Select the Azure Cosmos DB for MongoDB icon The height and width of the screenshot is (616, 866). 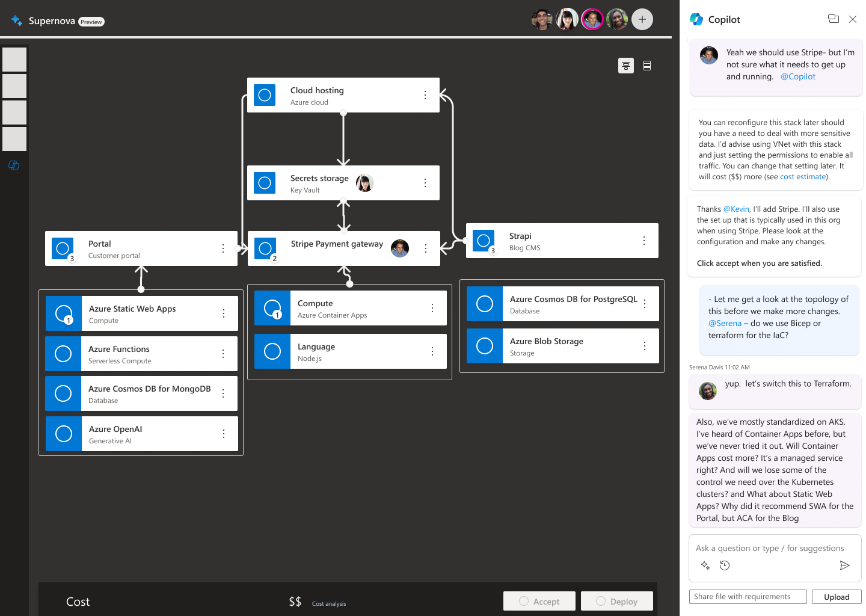pyautogui.click(x=63, y=393)
